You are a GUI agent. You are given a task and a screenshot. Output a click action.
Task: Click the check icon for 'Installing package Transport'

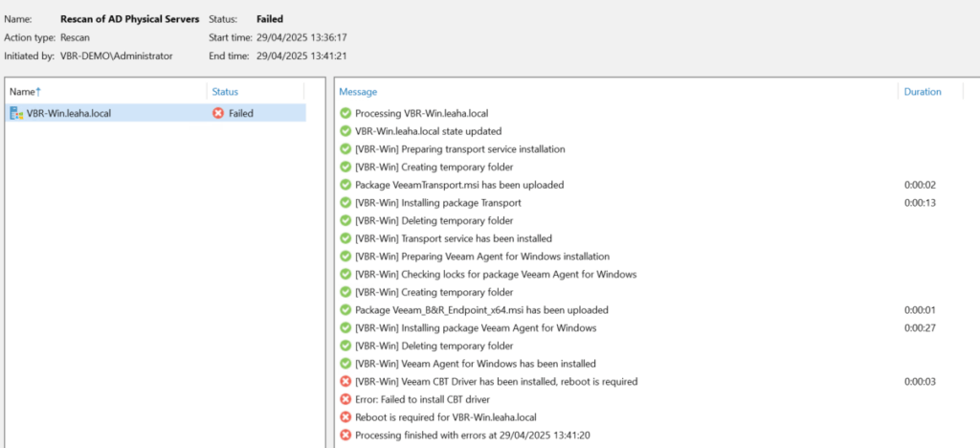(x=345, y=202)
